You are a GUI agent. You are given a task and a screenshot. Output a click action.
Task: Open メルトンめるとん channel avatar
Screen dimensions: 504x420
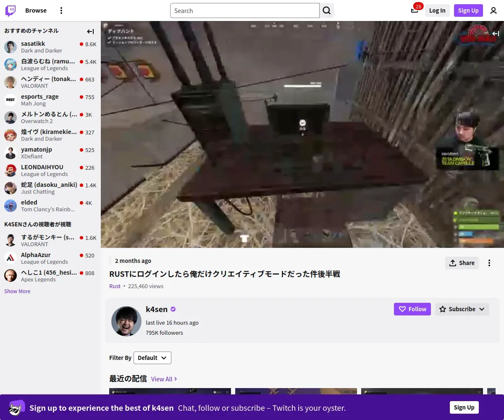tap(10, 118)
